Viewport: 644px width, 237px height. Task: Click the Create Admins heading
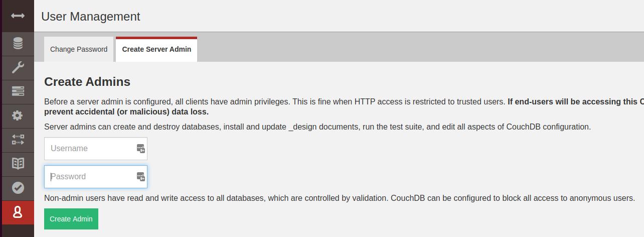click(87, 82)
